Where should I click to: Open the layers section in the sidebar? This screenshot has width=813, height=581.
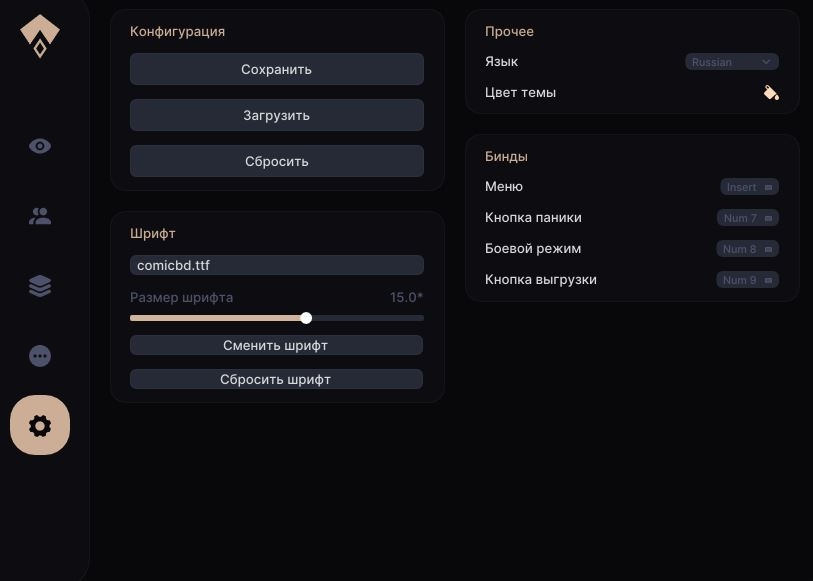pyautogui.click(x=40, y=285)
